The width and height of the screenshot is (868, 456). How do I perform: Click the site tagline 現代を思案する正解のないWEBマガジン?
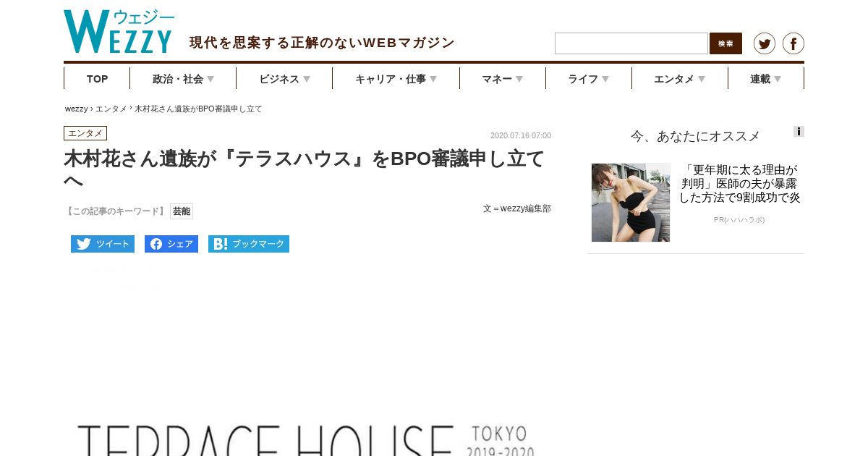pyautogui.click(x=322, y=43)
